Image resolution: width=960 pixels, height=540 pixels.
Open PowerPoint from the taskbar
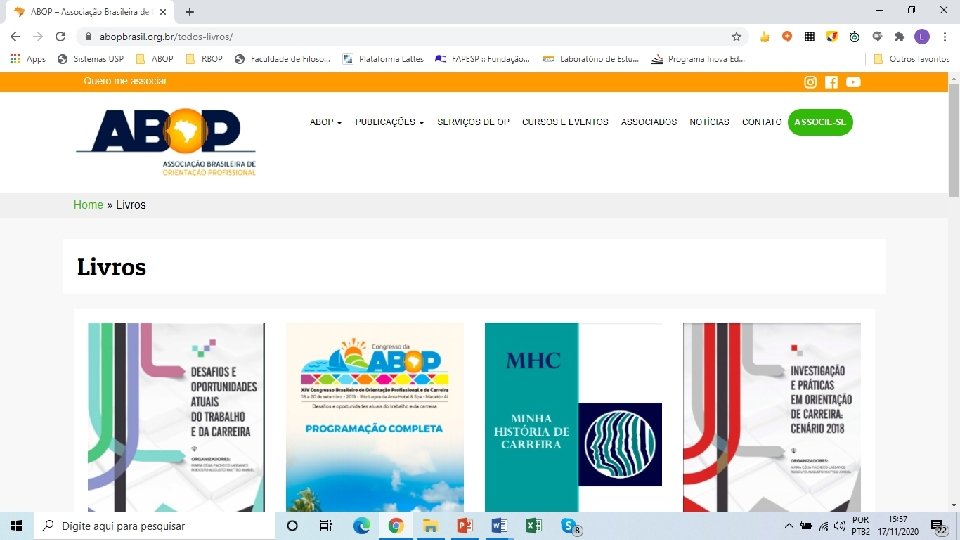click(465, 526)
